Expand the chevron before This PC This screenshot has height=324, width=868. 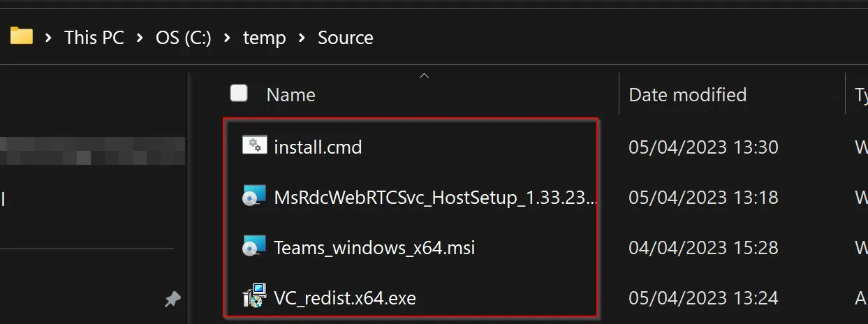coord(49,38)
